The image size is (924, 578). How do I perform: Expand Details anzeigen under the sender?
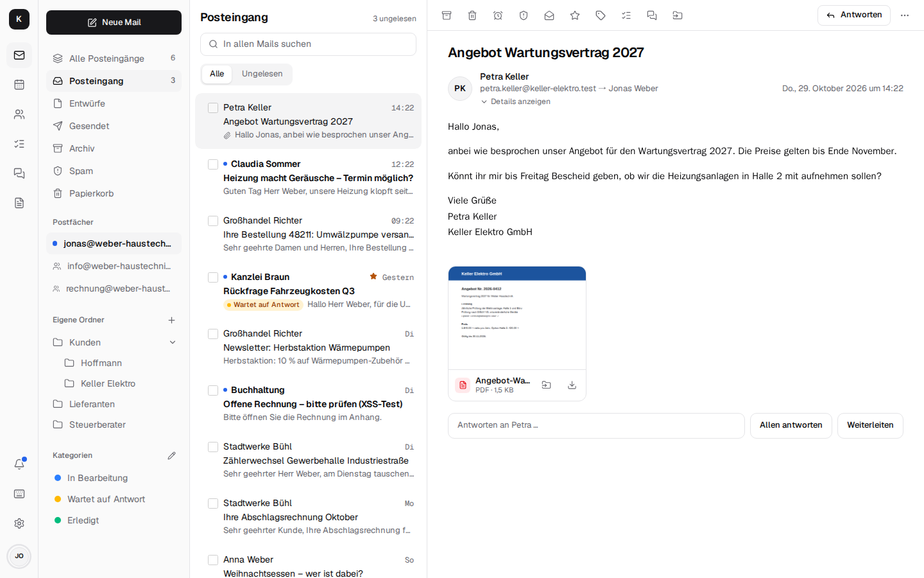pyautogui.click(x=515, y=101)
